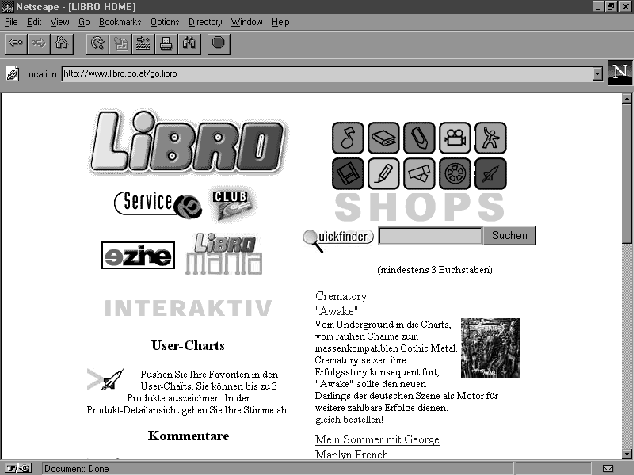The width and height of the screenshot is (634, 475).
Task: Click the Netscape N logo
Action: [619, 72]
